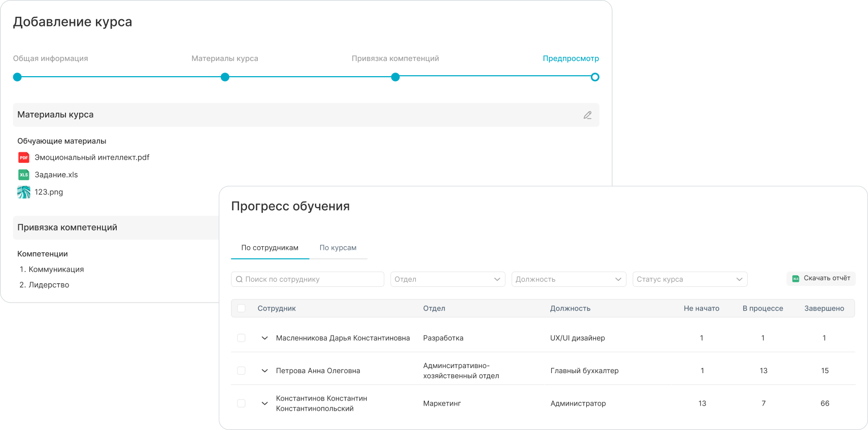
Task: Click the В процессе column header
Action: [763, 308]
